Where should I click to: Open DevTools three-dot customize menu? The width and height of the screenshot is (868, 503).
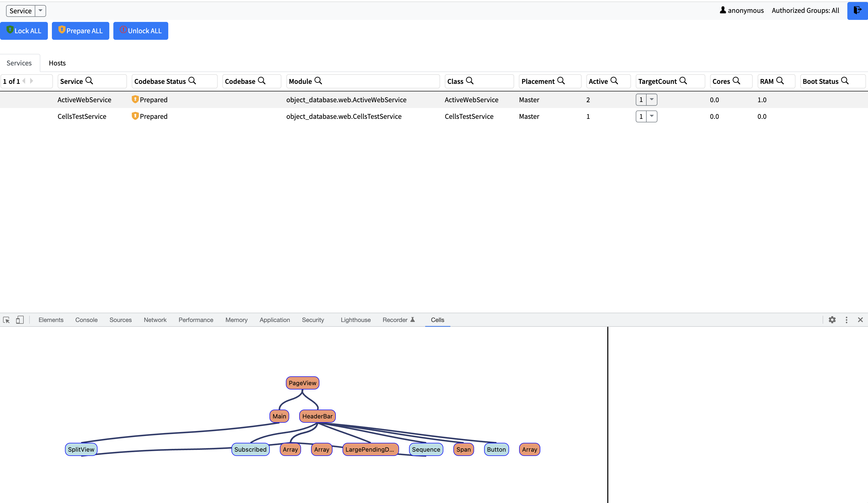click(846, 320)
